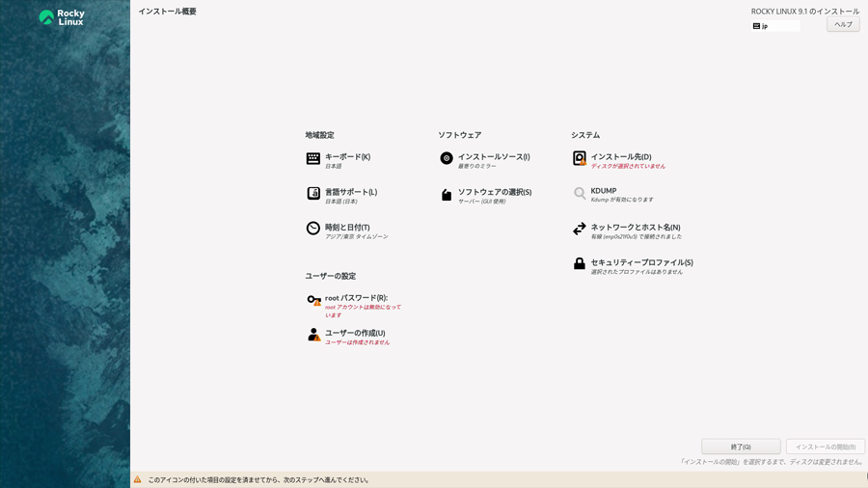
Task: Click the インストールの開始 (Begin Installation) button
Action: tap(825, 447)
